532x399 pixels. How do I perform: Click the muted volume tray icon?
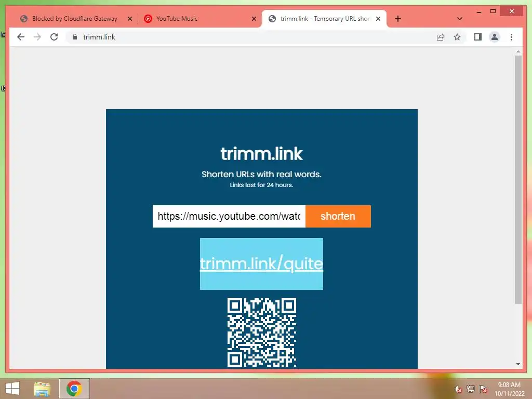pyautogui.click(x=458, y=389)
